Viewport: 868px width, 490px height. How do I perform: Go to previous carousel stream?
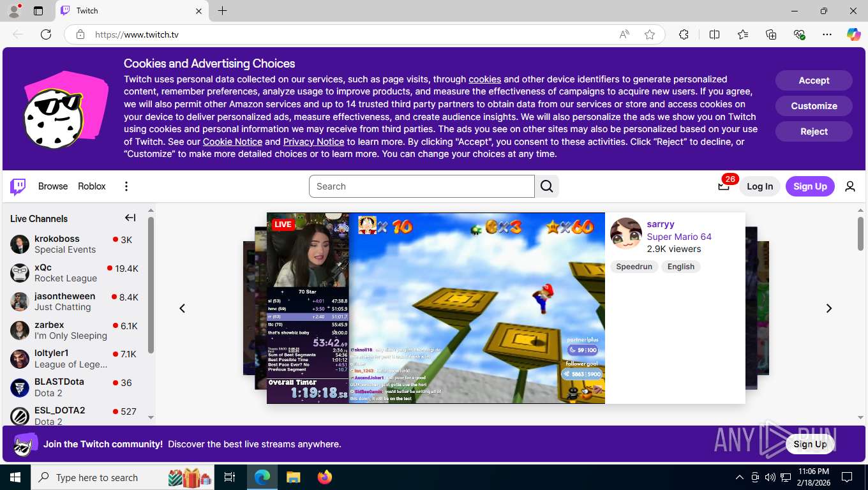tap(182, 308)
